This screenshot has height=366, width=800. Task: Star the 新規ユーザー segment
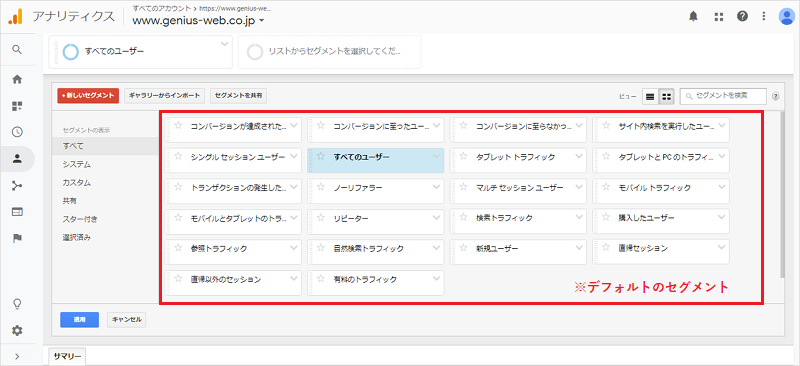[463, 248]
